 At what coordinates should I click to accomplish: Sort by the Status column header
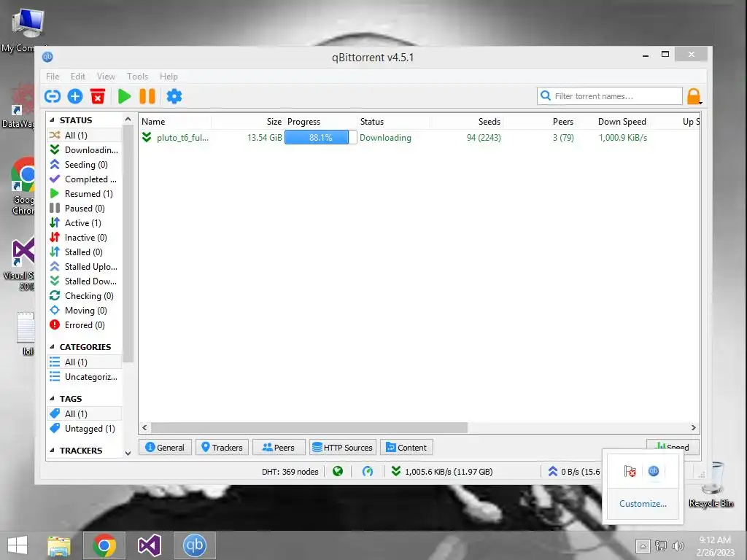393,122
